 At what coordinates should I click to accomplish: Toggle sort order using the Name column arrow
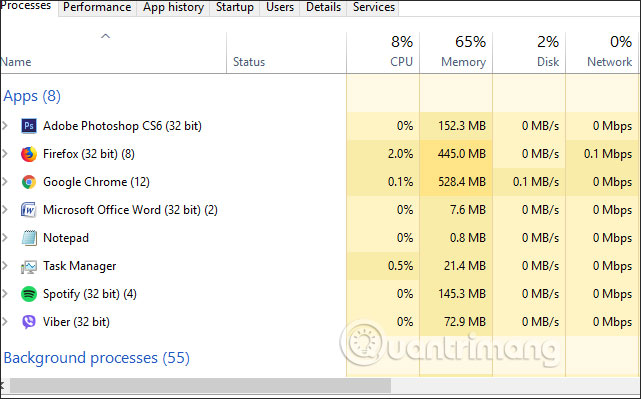pos(105,36)
